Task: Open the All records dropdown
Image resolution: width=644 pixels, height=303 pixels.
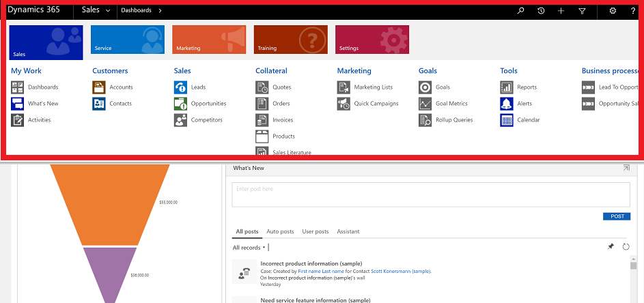Action: (249, 247)
